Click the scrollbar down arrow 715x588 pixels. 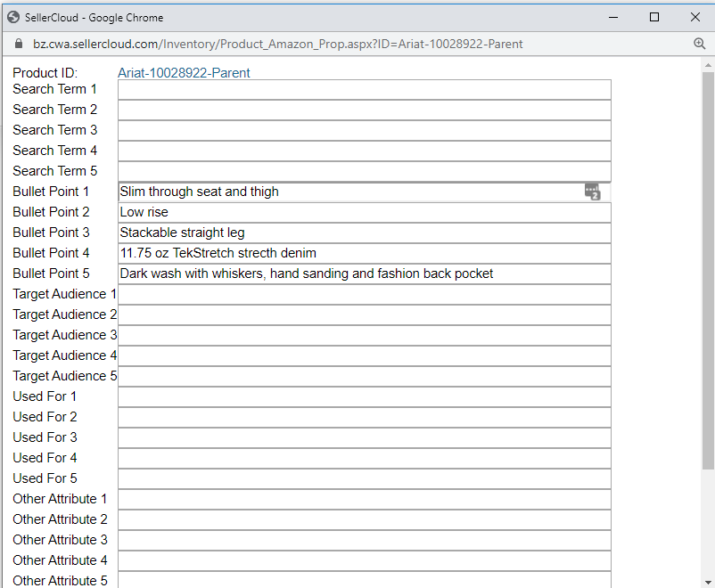708,582
